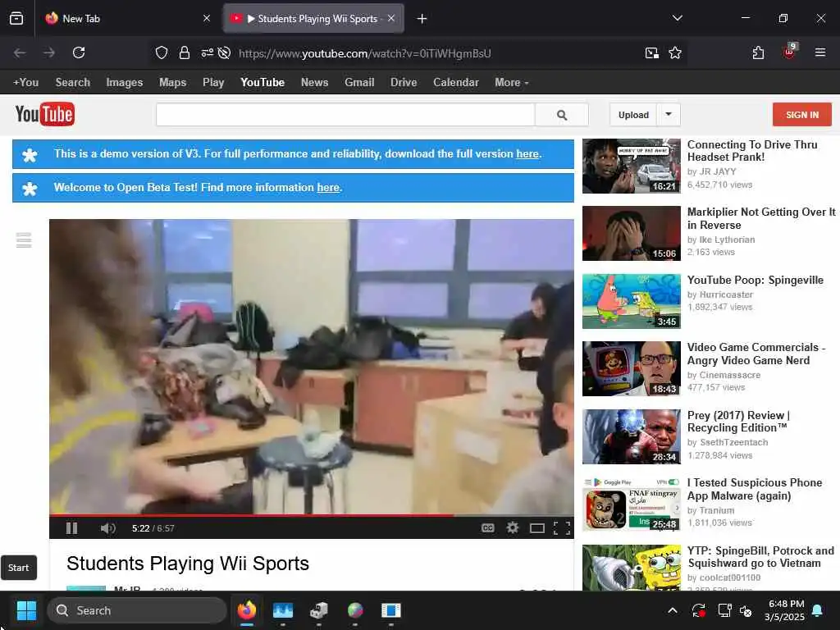Image resolution: width=840 pixels, height=630 pixels.
Task: Submit search with magnifier button
Action: click(561, 115)
